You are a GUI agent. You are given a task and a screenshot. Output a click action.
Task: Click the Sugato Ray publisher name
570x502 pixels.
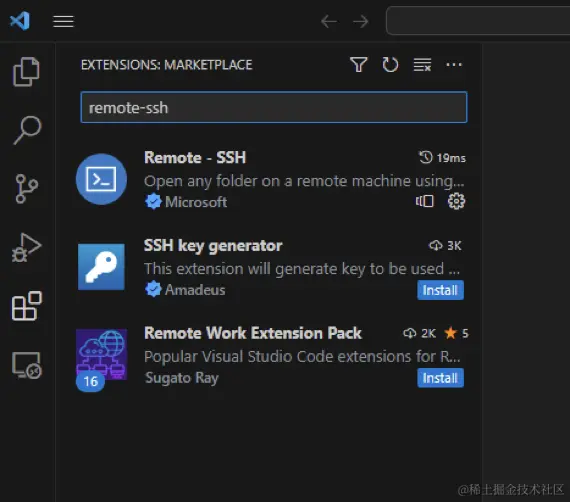pos(181,378)
